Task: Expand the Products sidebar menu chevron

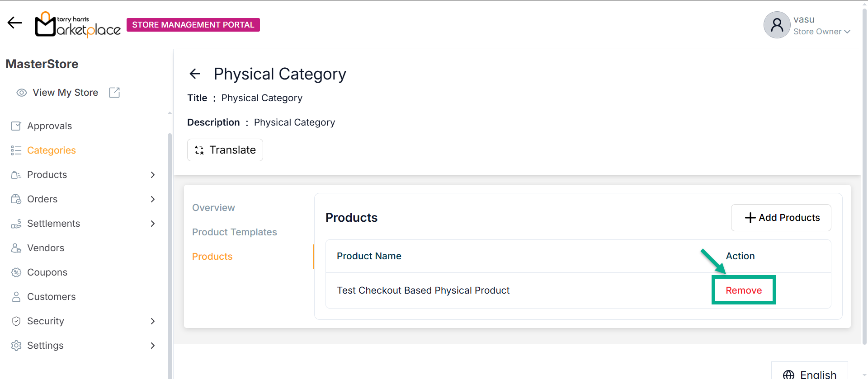Action: (153, 175)
